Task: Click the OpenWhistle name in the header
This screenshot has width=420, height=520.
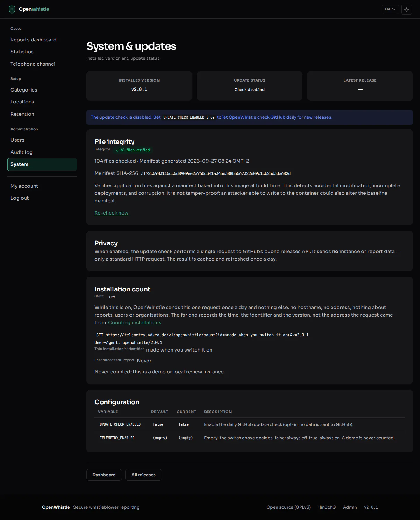Action: point(34,9)
